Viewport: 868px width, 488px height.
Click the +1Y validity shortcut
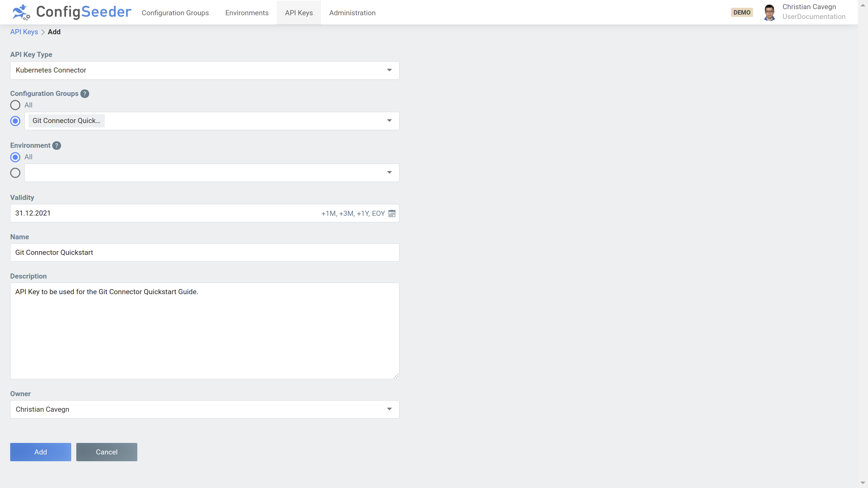coord(363,213)
